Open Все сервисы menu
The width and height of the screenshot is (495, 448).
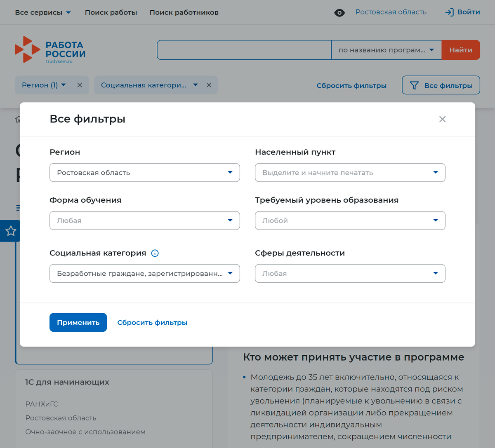point(43,13)
